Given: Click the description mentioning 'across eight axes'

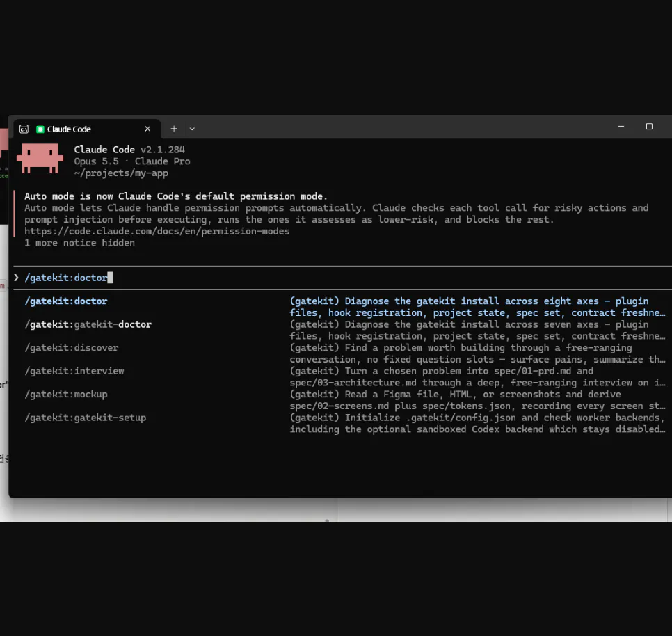Looking at the screenshot, I should (477, 307).
